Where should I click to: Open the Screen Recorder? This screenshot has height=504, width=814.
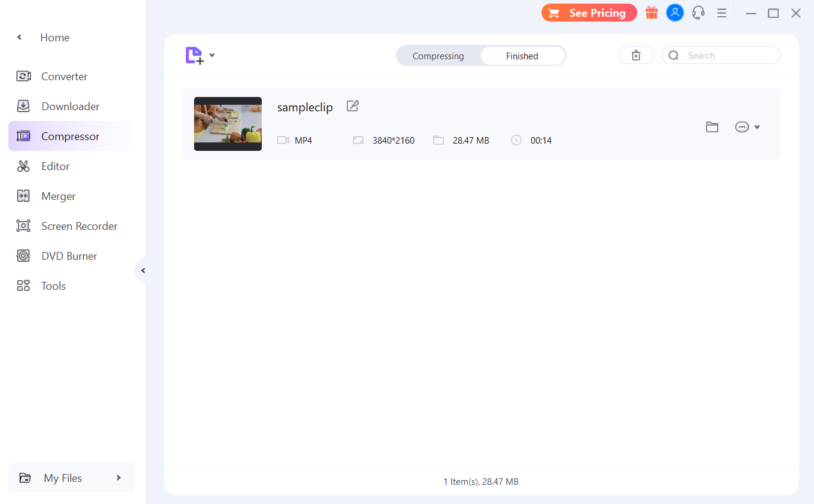point(79,226)
